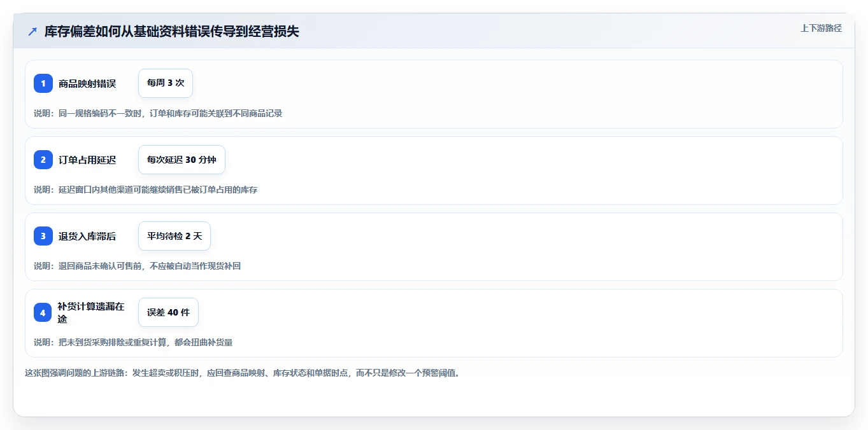
Task: Click the 每次延迟 30 分钟 value chip
Action: (x=181, y=160)
